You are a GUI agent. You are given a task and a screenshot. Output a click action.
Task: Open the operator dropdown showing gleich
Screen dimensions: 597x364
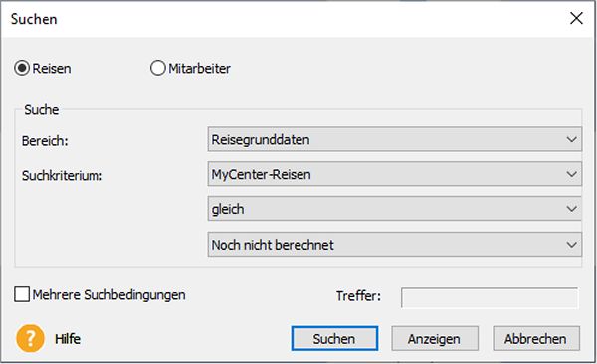click(394, 209)
